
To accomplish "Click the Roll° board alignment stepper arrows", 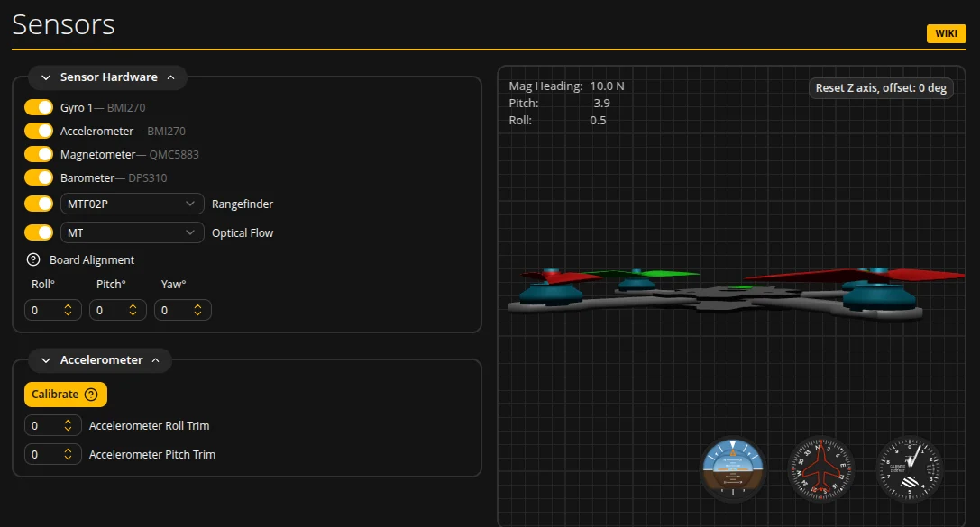I will (x=69, y=310).
